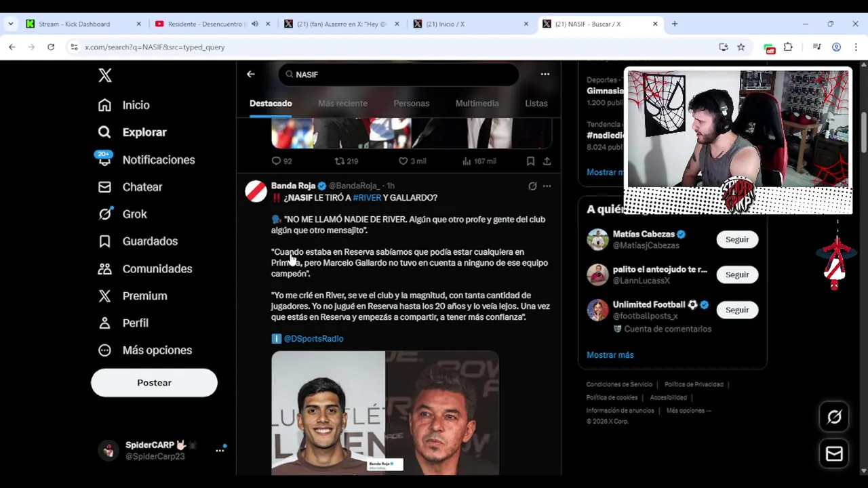Click the Postear button

pos(154,383)
